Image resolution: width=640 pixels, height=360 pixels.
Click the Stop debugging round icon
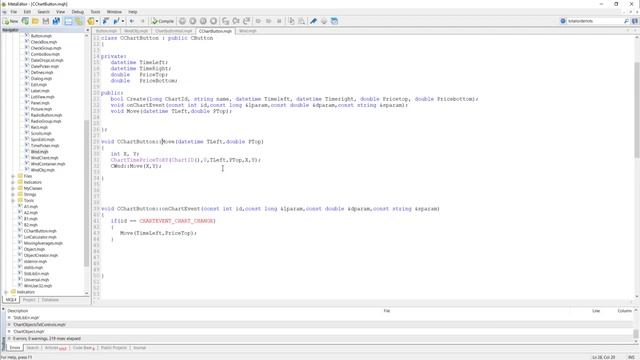click(x=213, y=21)
